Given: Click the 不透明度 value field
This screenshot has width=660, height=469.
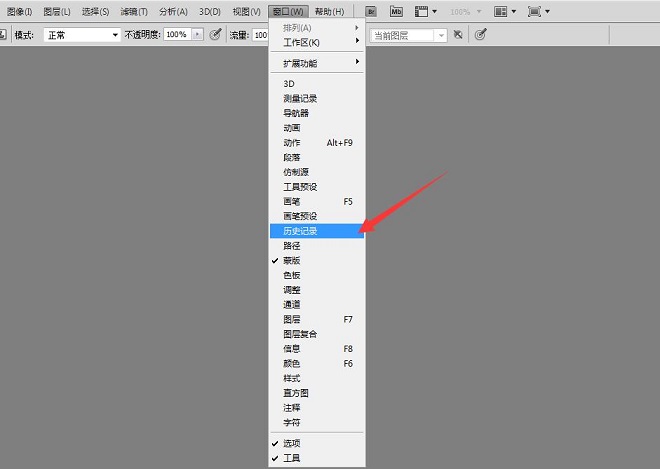Looking at the screenshot, I should 176,34.
